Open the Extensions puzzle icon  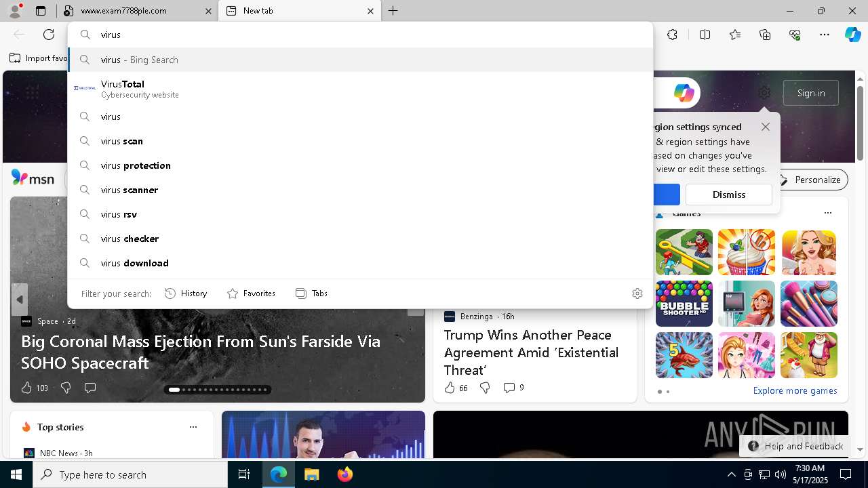(x=672, y=35)
